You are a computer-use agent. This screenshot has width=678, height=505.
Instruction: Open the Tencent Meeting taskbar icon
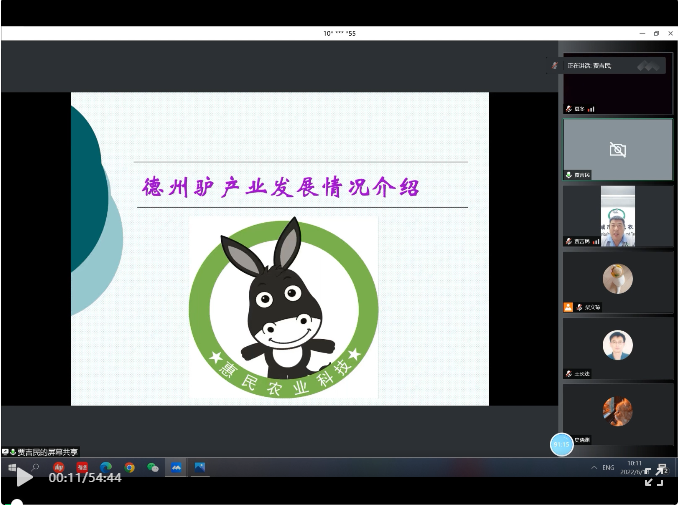[176, 467]
